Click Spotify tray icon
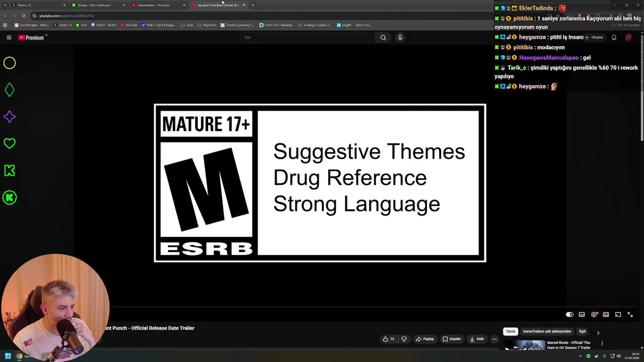Image resolution: width=644 pixels, height=362 pixels. 588,356
